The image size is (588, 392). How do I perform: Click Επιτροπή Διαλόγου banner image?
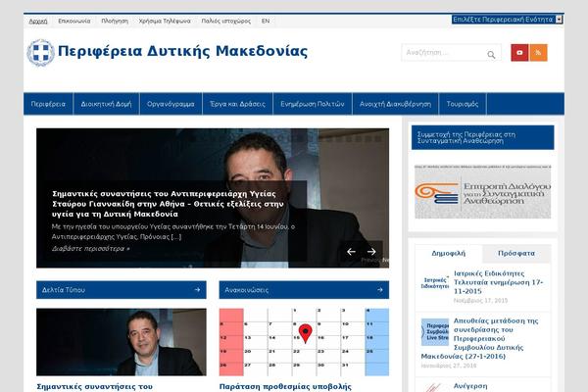click(x=482, y=191)
